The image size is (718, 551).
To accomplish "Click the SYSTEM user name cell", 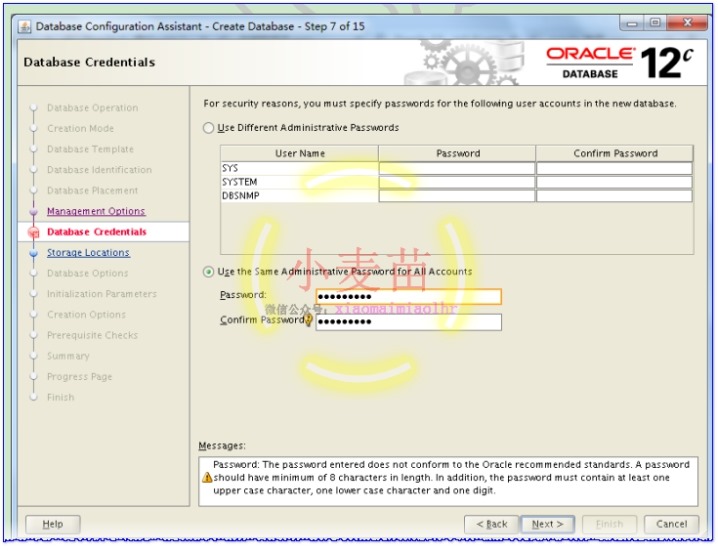I will click(299, 182).
